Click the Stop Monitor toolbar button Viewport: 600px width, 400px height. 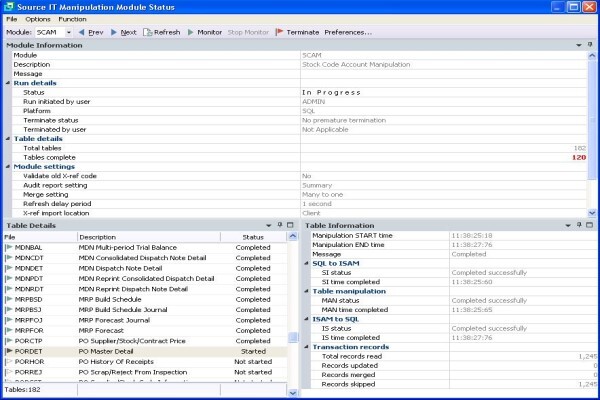coord(248,33)
